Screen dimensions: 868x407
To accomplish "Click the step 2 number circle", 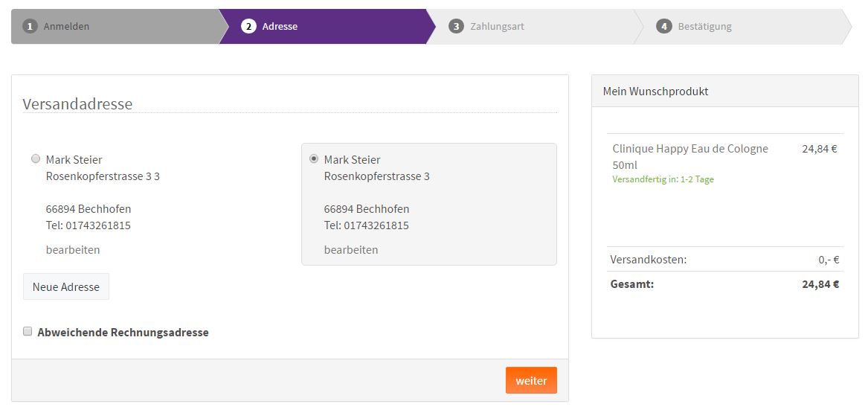I will (248, 26).
